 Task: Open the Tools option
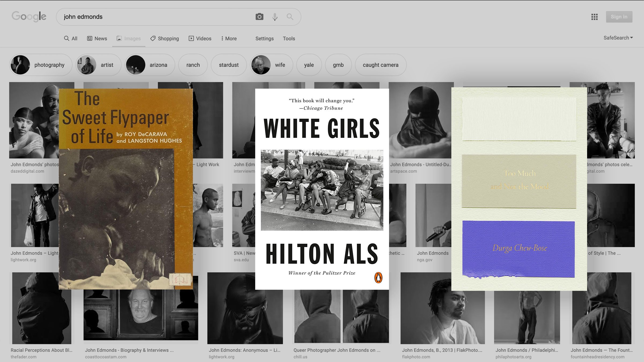point(289,38)
